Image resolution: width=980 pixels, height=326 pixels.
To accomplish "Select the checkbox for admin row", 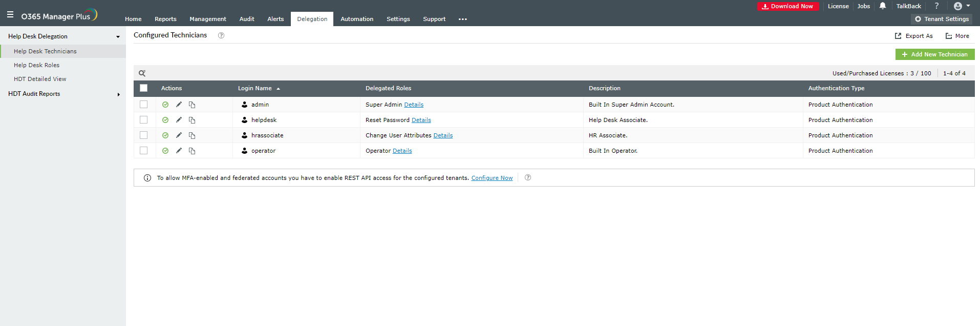I will click(144, 105).
